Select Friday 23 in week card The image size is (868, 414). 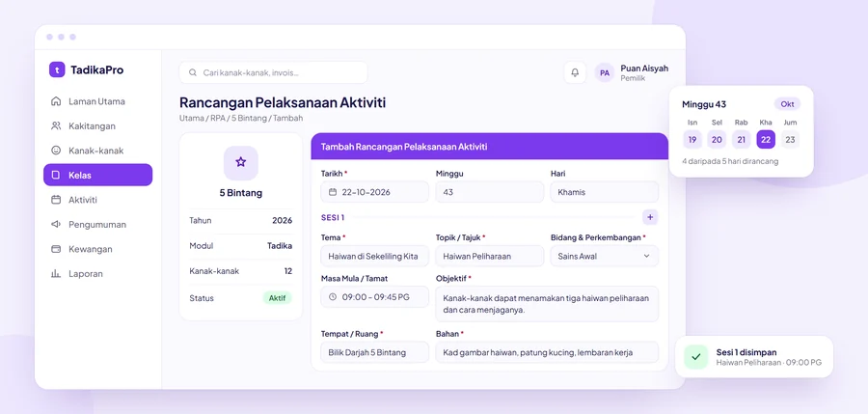pos(791,140)
